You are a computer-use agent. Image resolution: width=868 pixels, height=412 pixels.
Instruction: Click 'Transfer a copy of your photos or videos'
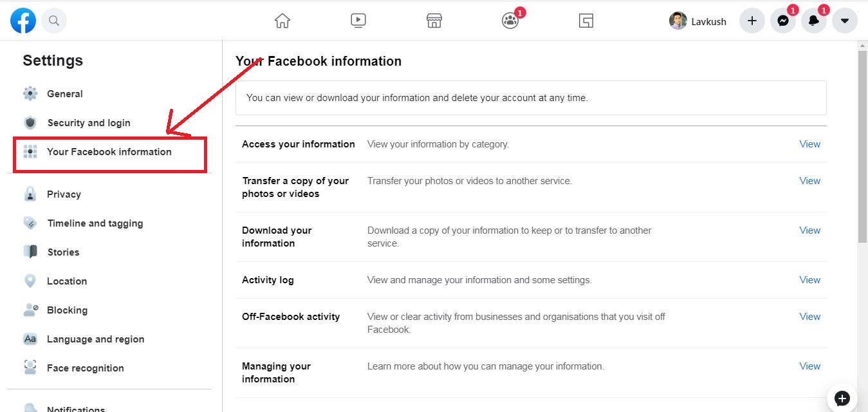(x=295, y=187)
